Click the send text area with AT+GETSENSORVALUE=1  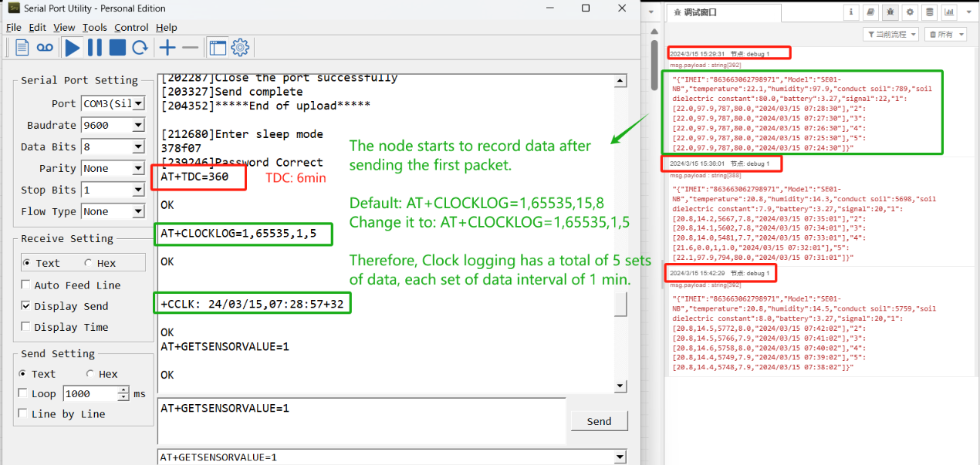pyautogui.click(x=361, y=420)
